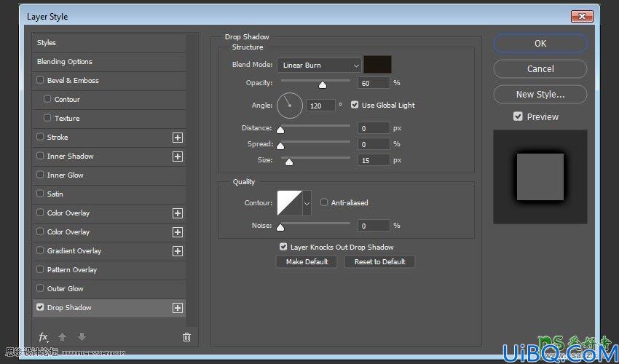The height and width of the screenshot is (364, 619).
Task: Open Blending Options in the left list
Action: click(x=109, y=62)
